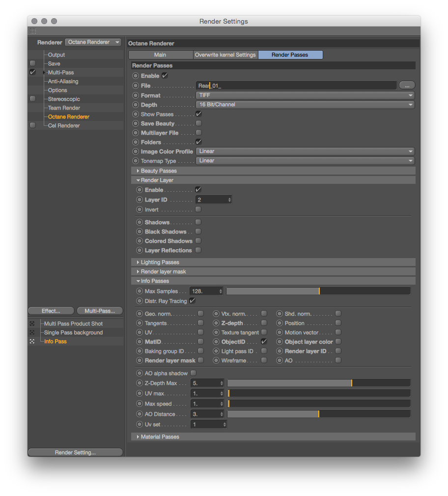Click the animation dot next to Show Passes
The height and width of the screenshot is (496, 448).
point(136,114)
